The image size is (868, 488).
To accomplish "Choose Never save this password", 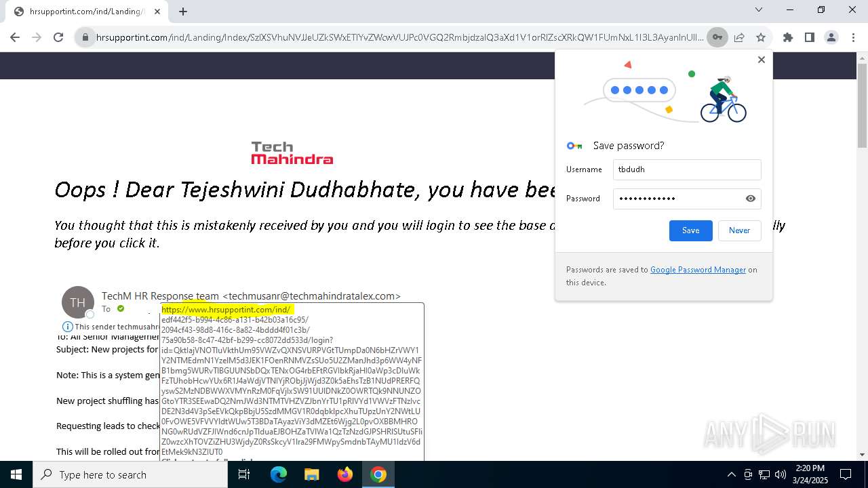I will pyautogui.click(x=739, y=230).
